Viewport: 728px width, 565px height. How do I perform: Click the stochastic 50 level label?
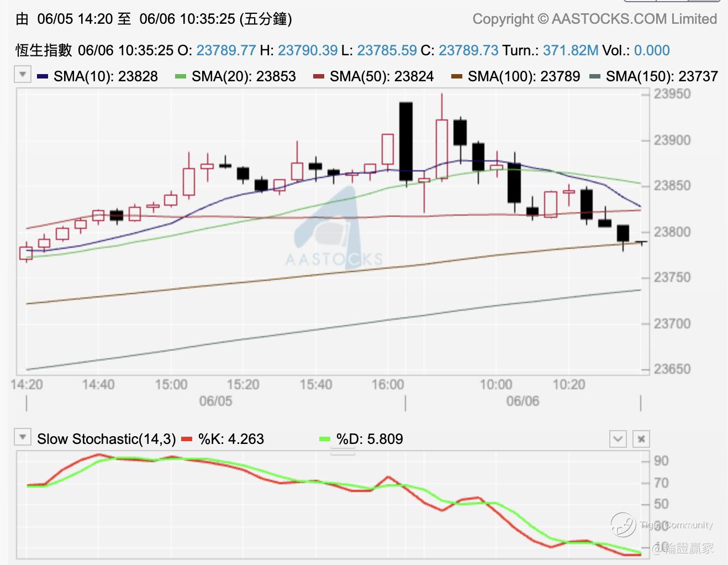click(x=661, y=504)
